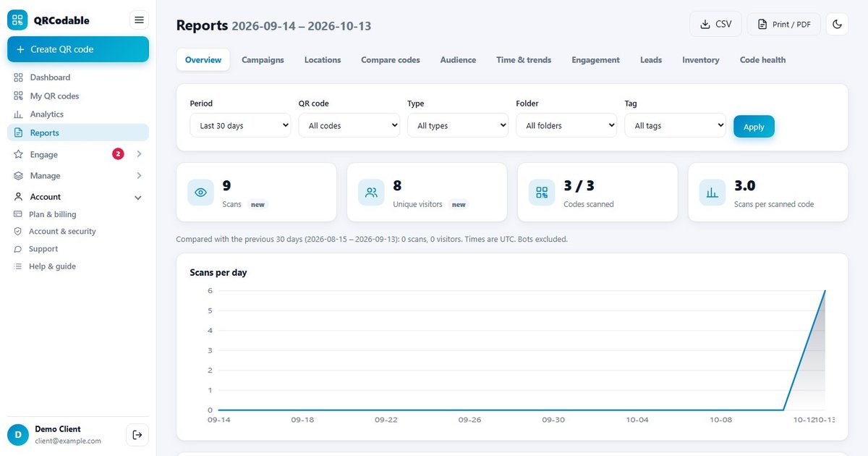Export report as CSV
Image resolution: width=868 pixels, height=456 pixels.
715,24
